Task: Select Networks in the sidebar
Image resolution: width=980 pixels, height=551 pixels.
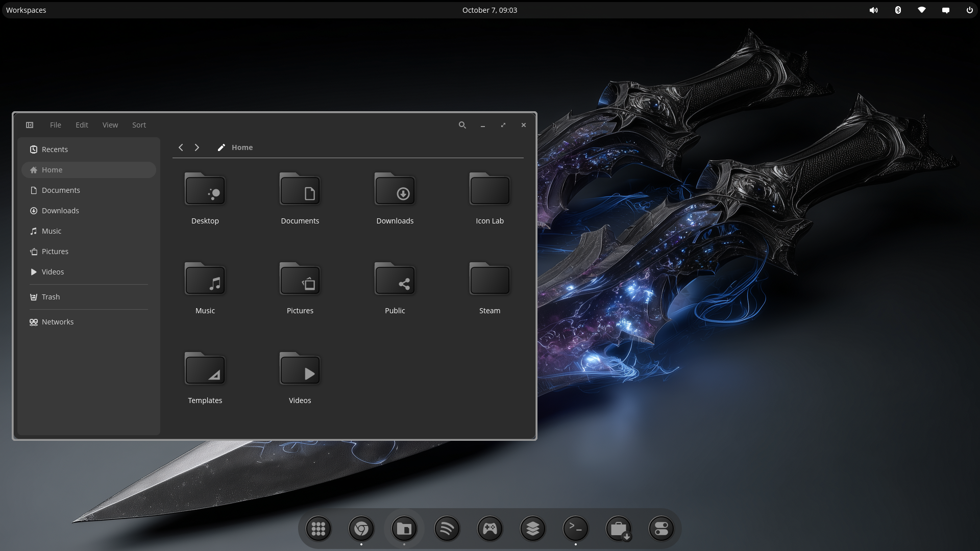Action: tap(57, 322)
